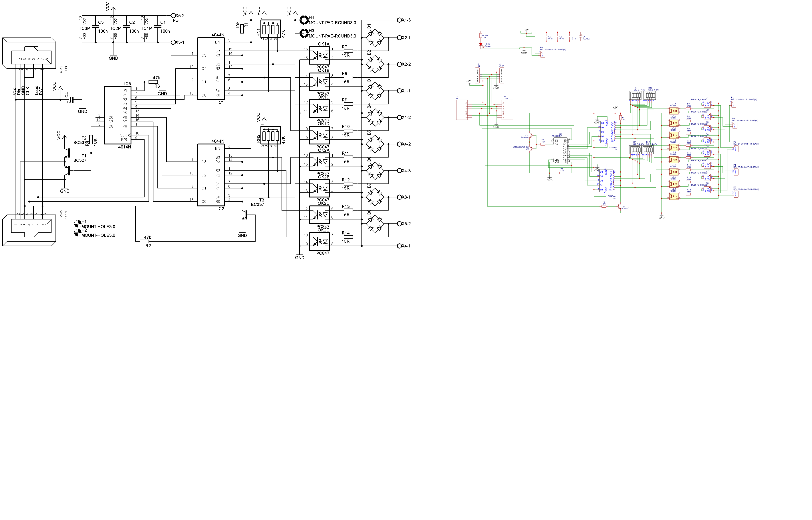
Task: Select the X5-2 Pwr terminal pin
Action: pyautogui.click(x=173, y=16)
